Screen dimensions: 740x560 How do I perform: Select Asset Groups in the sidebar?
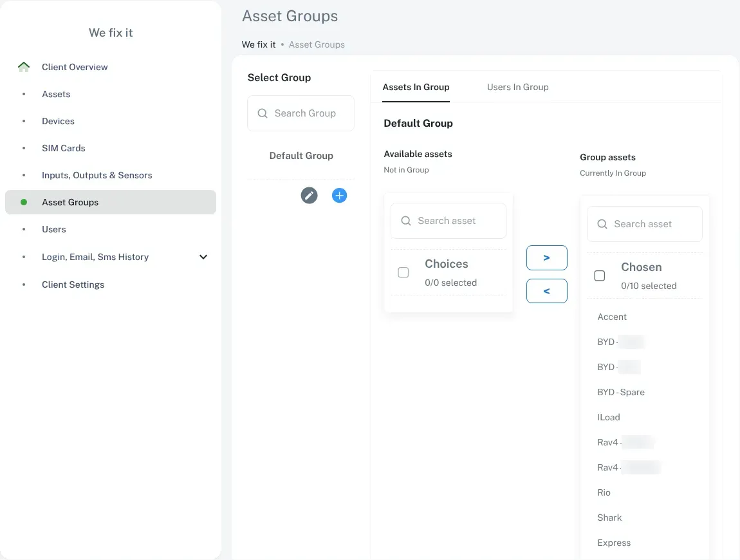pyautogui.click(x=111, y=202)
